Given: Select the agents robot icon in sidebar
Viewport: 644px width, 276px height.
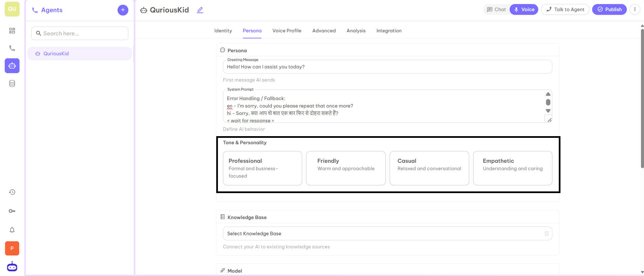Looking at the screenshot, I should (12, 66).
